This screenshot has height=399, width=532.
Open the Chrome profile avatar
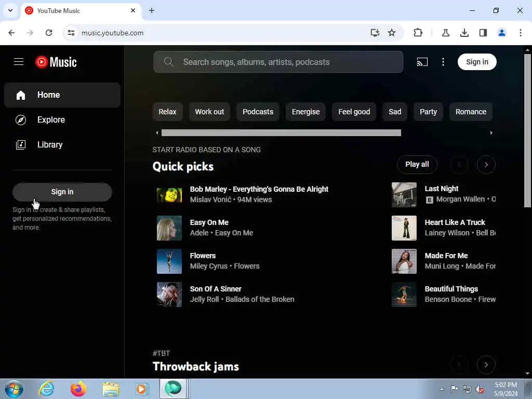coord(501,33)
